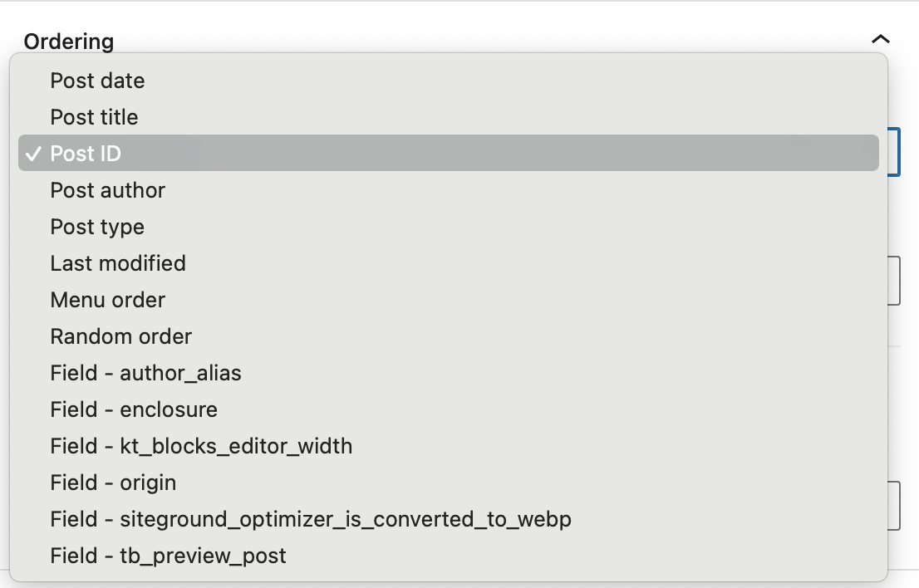The width and height of the screenshot is (919, 588).
Task: Choose Post type option
Action: pyautogui.click(x=449, y=227)
